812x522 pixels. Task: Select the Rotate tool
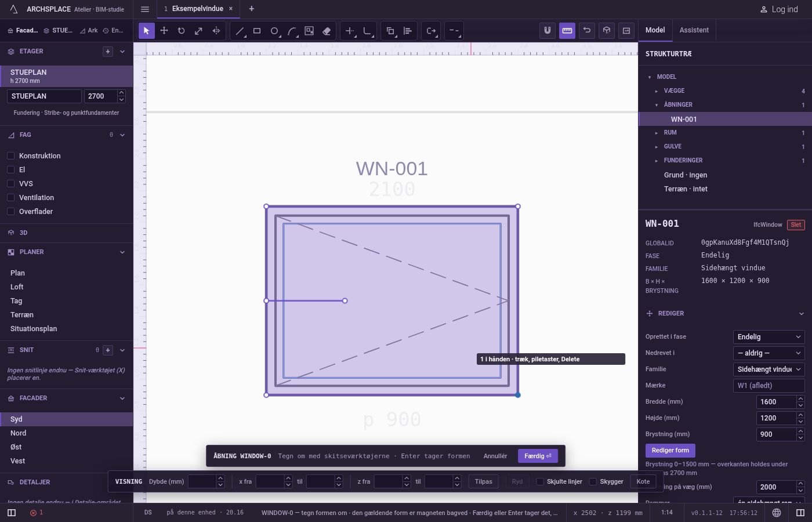(x=182, y=31)
